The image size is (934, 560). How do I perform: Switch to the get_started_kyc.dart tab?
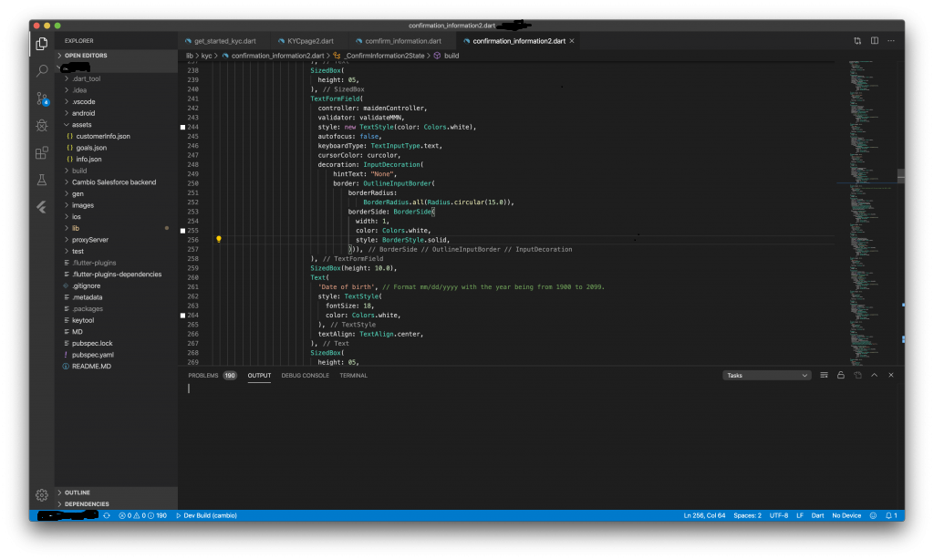coord(224,41)
